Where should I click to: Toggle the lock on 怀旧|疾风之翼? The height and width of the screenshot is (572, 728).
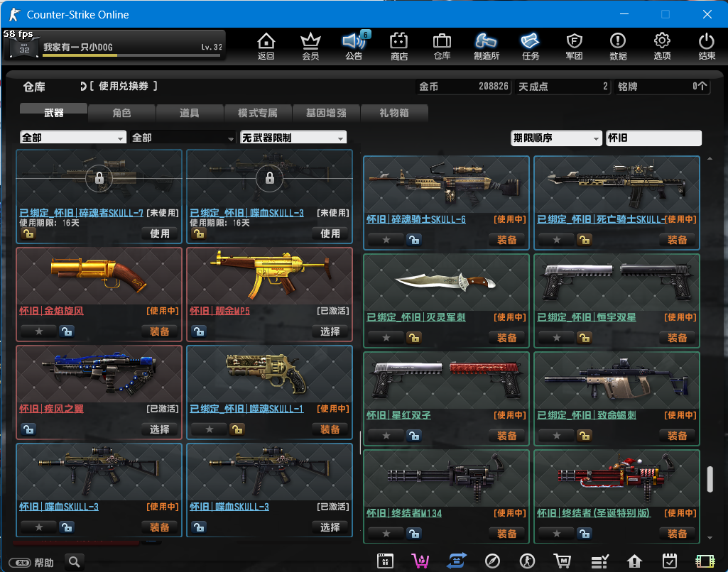click(28, 429)
